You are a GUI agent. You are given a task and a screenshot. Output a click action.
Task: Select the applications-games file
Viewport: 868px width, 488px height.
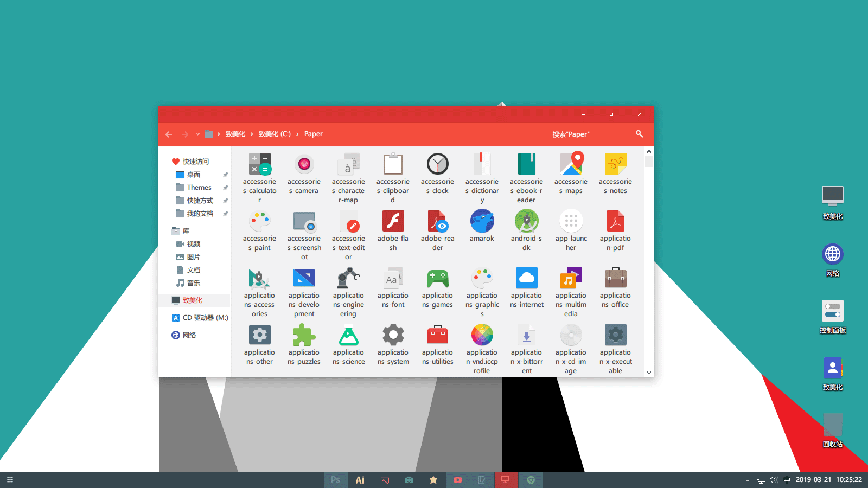click(x=437, y=287)
